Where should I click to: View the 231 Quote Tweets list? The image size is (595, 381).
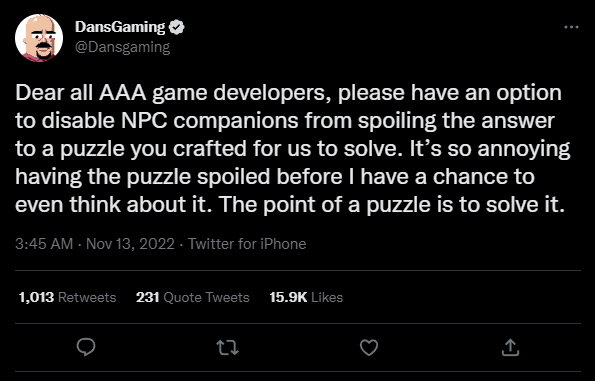point(192,297)
